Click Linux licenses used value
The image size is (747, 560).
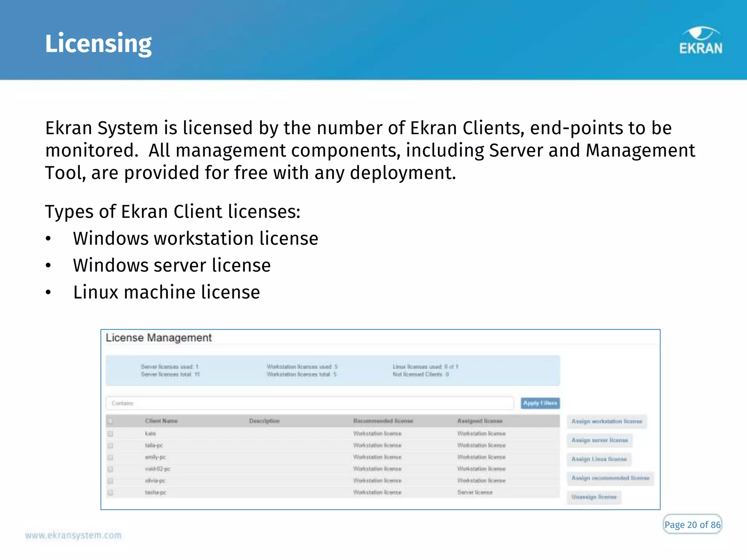[x=451, y=367]
